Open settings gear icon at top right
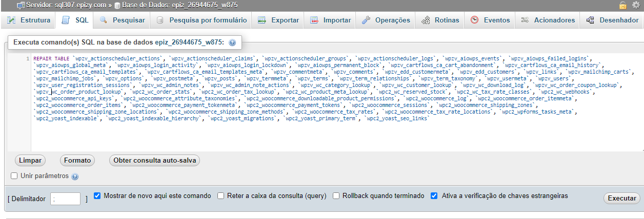644x219 pixels. [636, 5]
